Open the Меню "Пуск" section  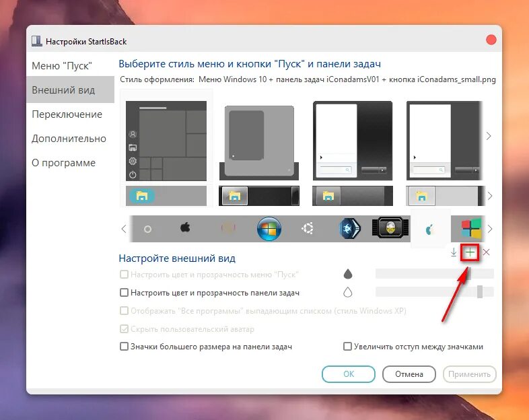pyautogui.click(x=70, y=66)
